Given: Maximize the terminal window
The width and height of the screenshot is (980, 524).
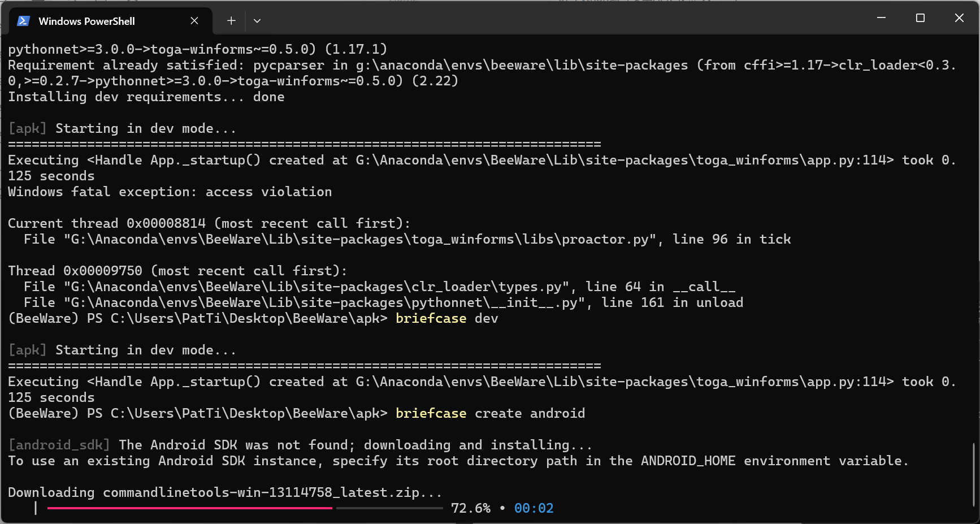Looking at the screenshot, I should [x=920, y=18].
